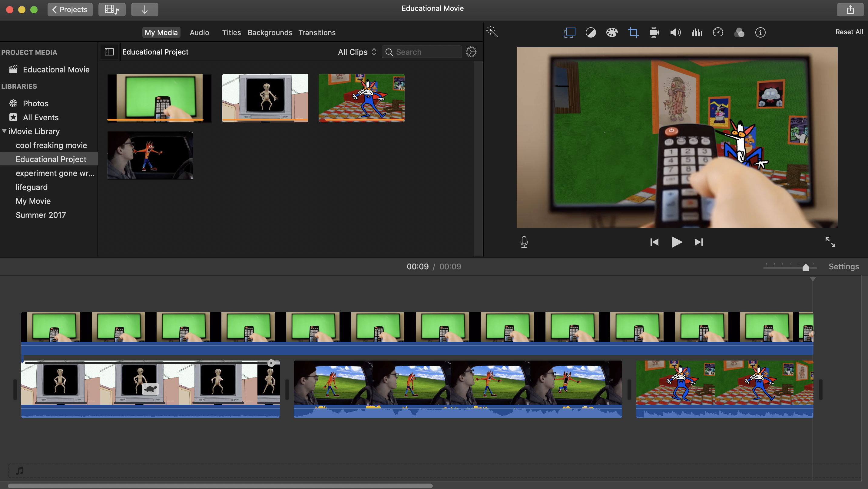868x489 pixels.
Task: Select the cartoon dancer clip in timeline
Action: point(724,389)
